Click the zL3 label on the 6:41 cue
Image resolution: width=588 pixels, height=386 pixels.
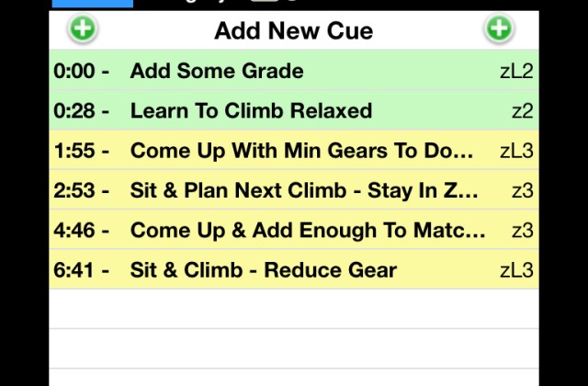point(516,270)
